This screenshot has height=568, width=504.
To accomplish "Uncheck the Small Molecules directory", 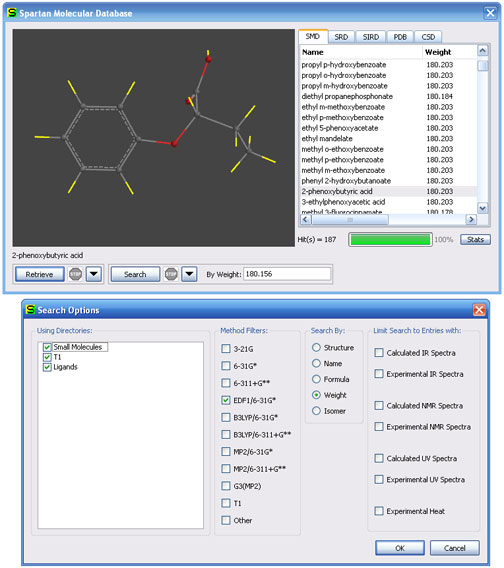I will (47, 347).
